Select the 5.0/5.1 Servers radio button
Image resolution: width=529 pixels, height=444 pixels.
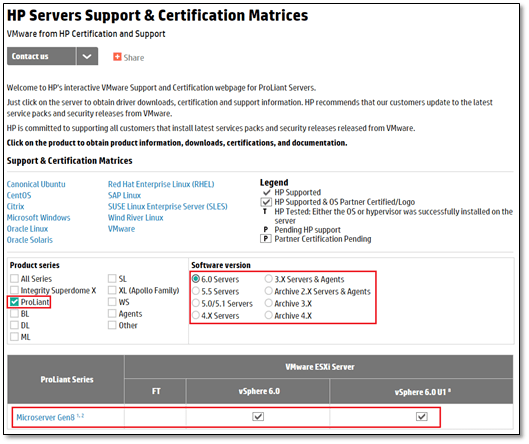[x=196, y=303]
